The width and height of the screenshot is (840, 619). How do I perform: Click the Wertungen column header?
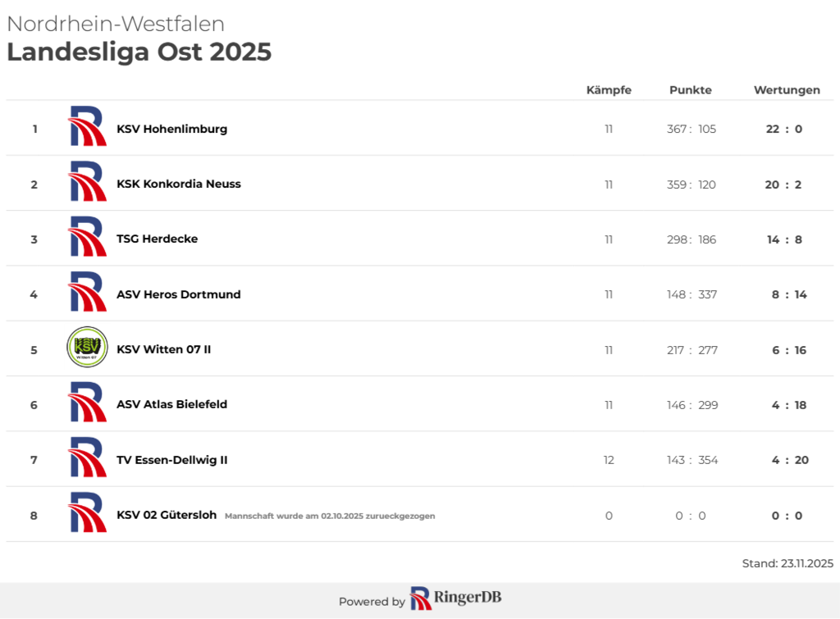[787, 90]
